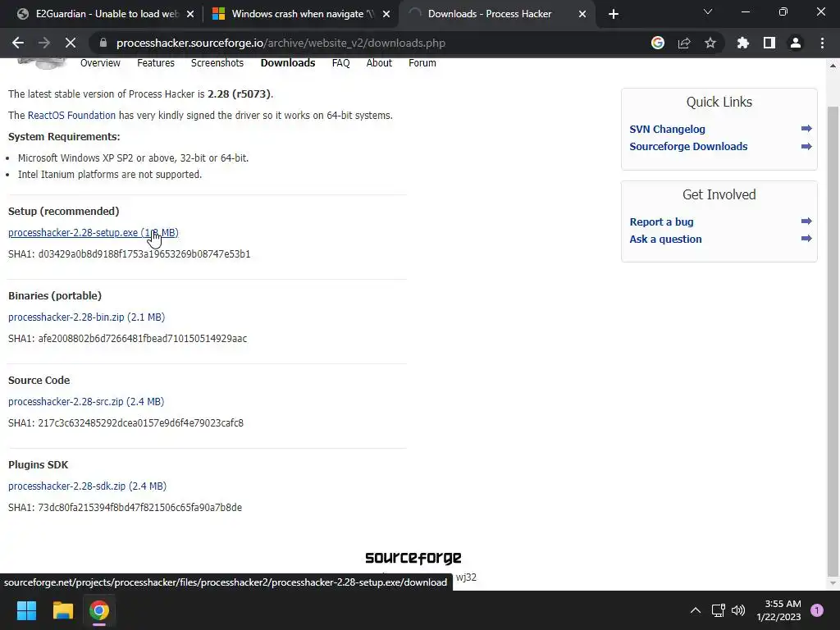Image resolution: width=840 pixels, height=630 pixels.
Task: Click the Ask a question arrow icon
Action: point(806,239)
